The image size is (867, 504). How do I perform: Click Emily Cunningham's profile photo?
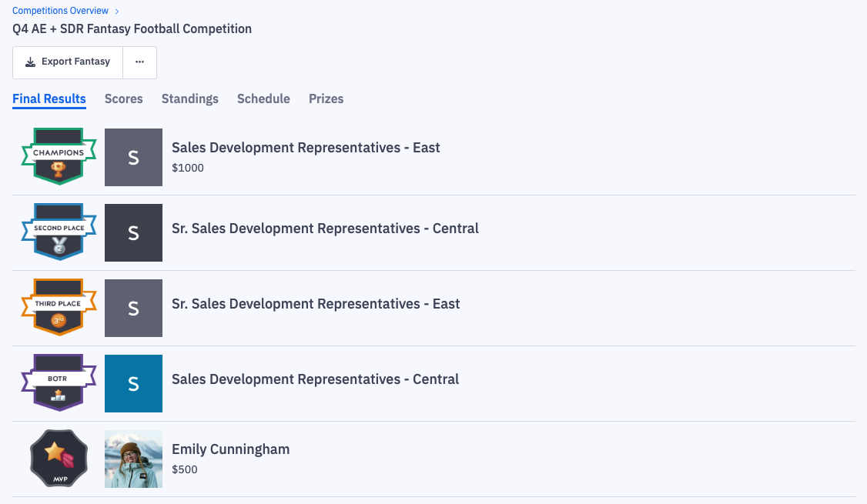click(133, 459)
